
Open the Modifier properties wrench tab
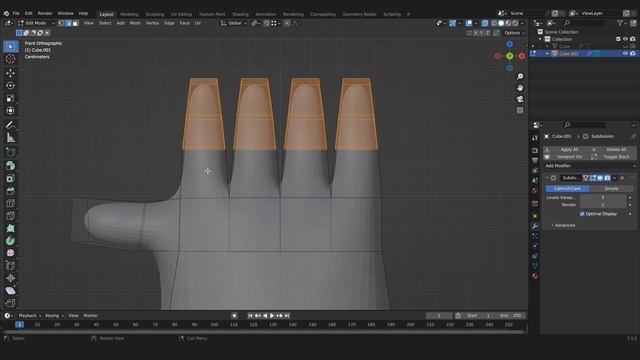point(535,226)
